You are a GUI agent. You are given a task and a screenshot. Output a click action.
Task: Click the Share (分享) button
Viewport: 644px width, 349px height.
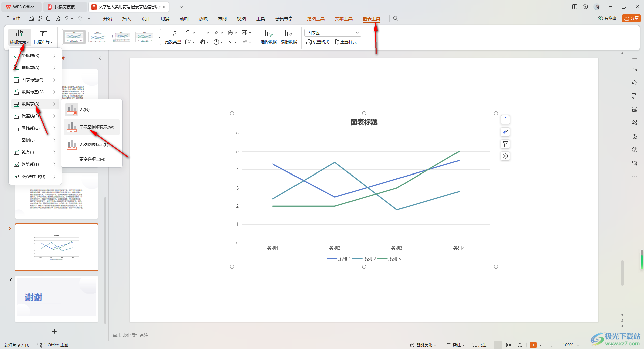[631, 18]
